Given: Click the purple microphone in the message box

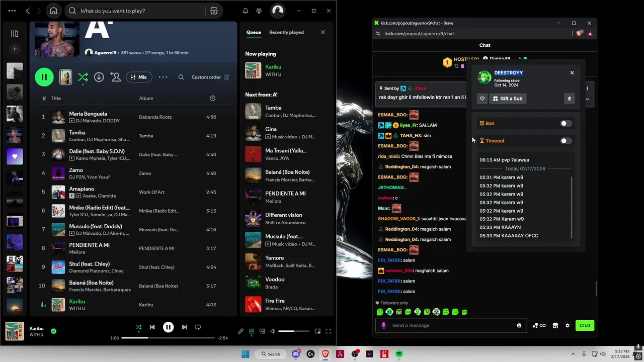Looking at the screenshot, I should (384, 325).
